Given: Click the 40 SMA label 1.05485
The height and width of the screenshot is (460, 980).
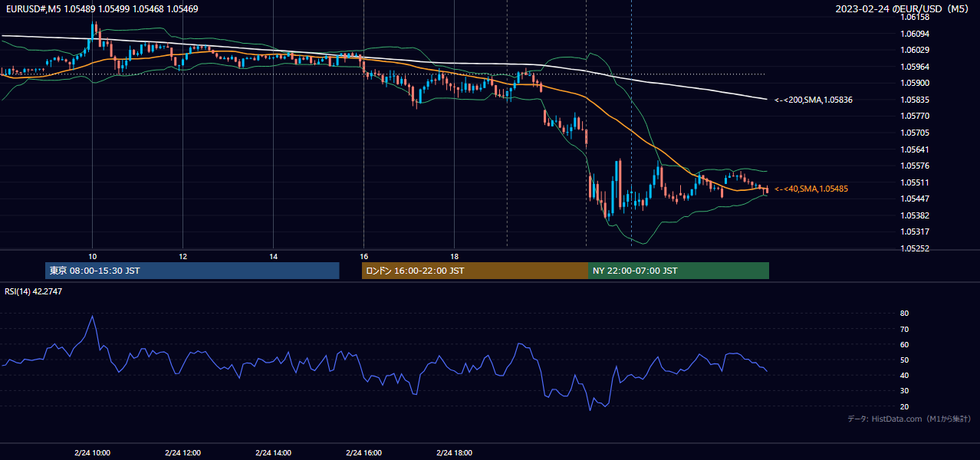Looking at the screenshot, I should (x=811, y=189).
